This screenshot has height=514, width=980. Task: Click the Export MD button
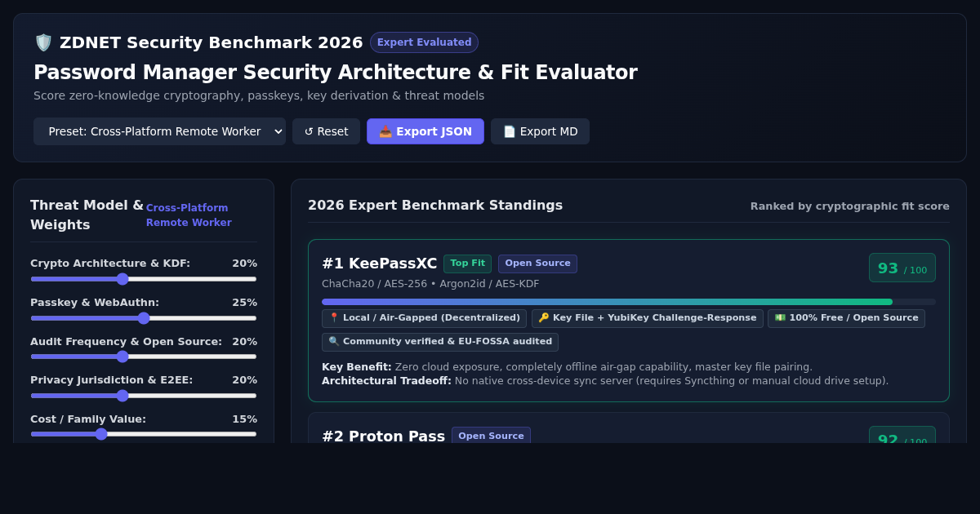540,131
